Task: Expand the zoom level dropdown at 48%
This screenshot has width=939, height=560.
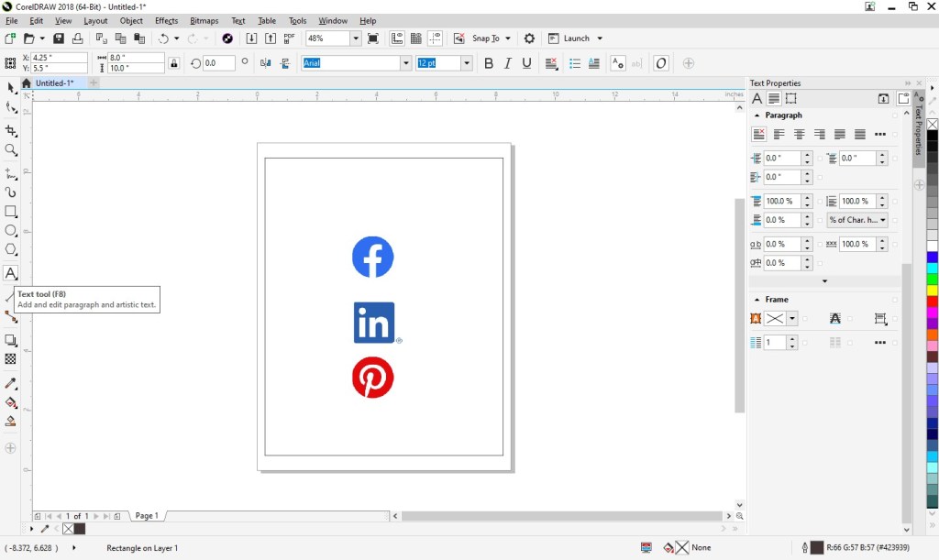Action: 355,38
